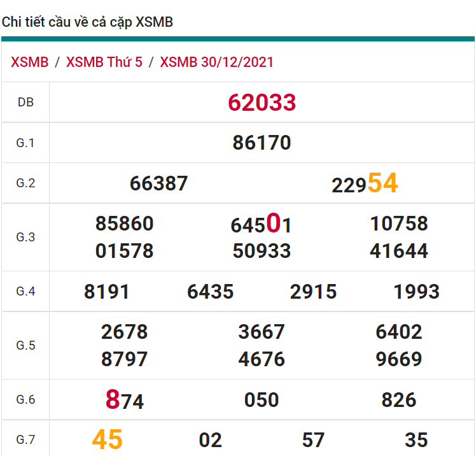
Task: Click the G.2 number 22954
Action: (x=365, y=183)
